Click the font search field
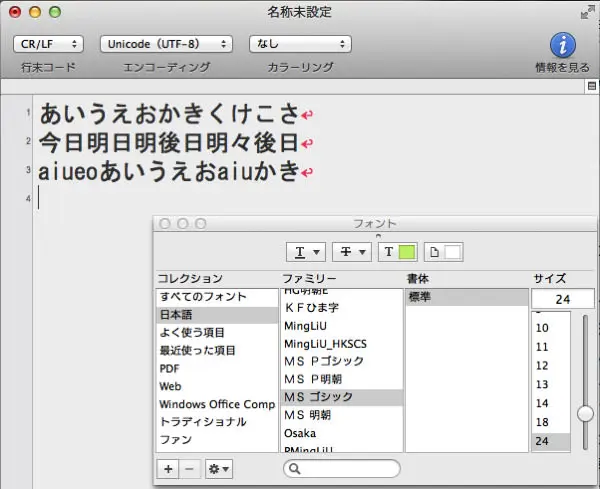The width and height of the screenshot is (600, 489). (342, 468)
